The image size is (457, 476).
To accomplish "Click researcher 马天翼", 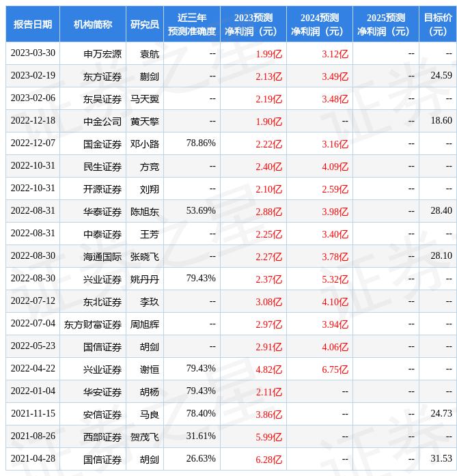I will 145,98.
